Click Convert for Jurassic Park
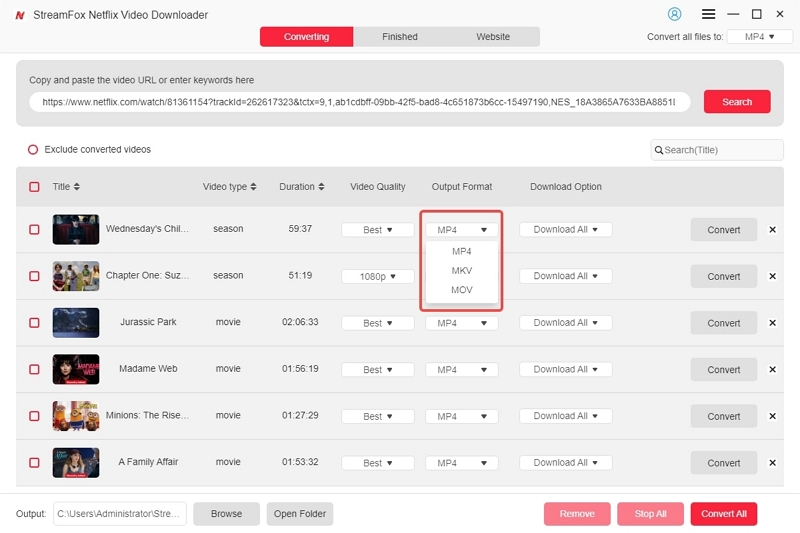 pyautogui.click(x=723, y=323)
